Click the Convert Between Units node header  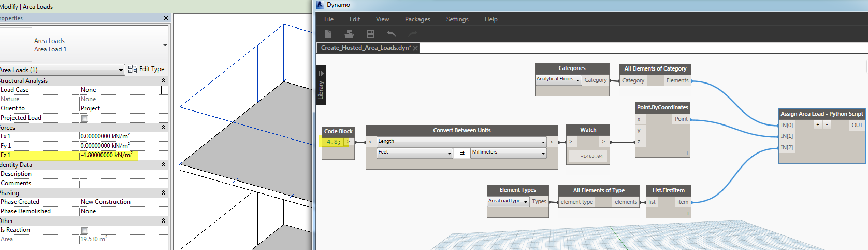coord(462,130)
